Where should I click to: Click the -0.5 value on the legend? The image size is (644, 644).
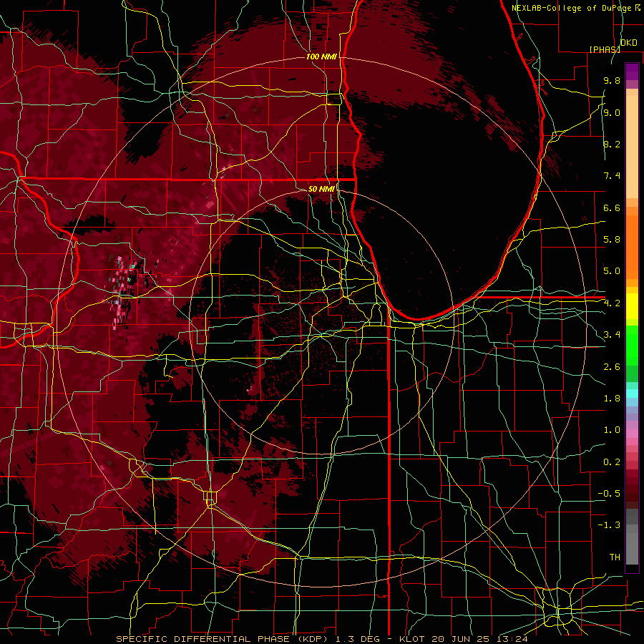click(x=609, y=494)
